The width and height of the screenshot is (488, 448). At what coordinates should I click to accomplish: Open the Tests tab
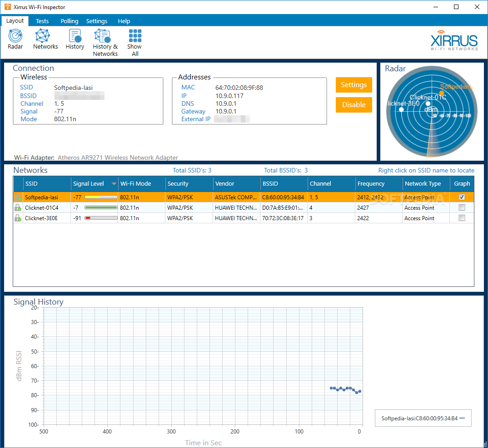42,21
